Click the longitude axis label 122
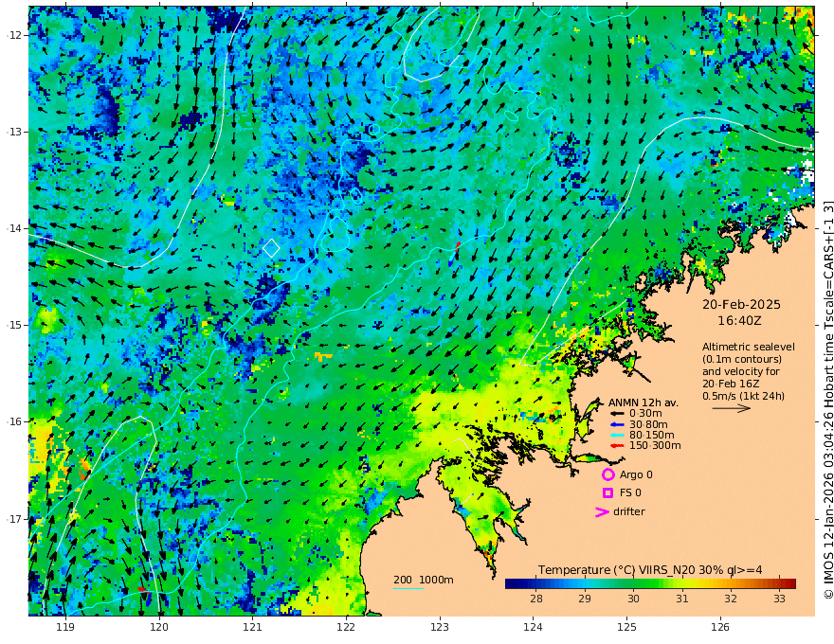This screenshot has height=644, width=834. [346, 627]
